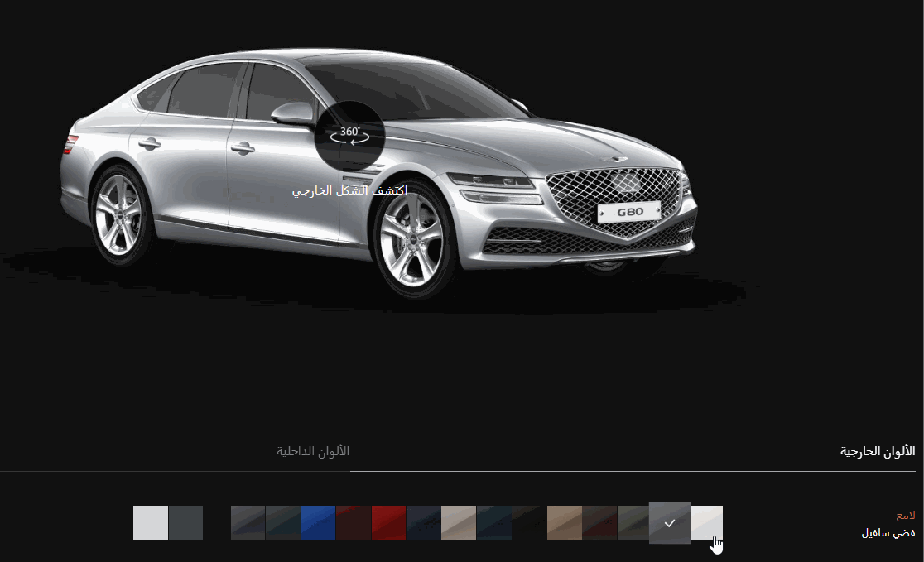Switch to the الألوان الداخلية interior colors tab

pos(313,451)
